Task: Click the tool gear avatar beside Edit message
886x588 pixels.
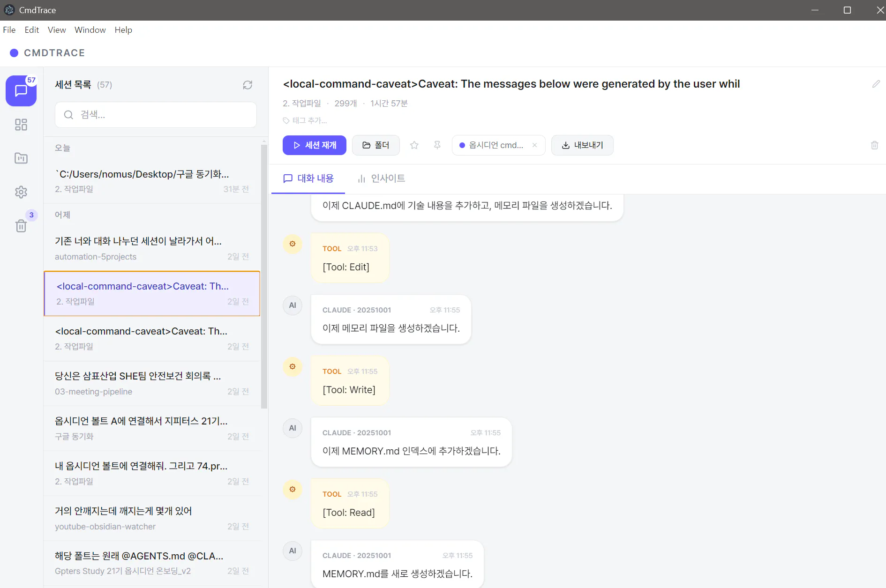Action: (293, 244)
